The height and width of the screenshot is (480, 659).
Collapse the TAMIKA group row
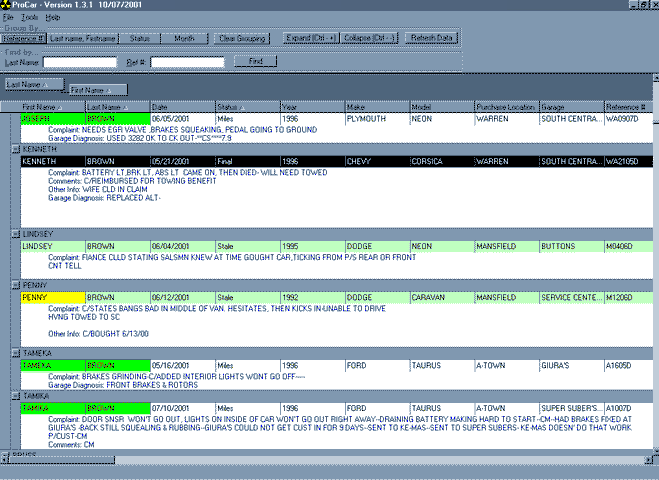tap(14, 396)
